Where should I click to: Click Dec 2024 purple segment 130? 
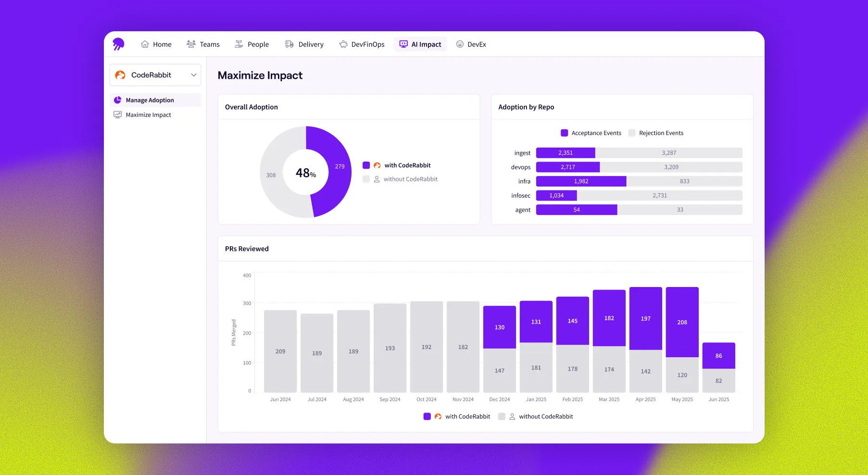[500, 327]
